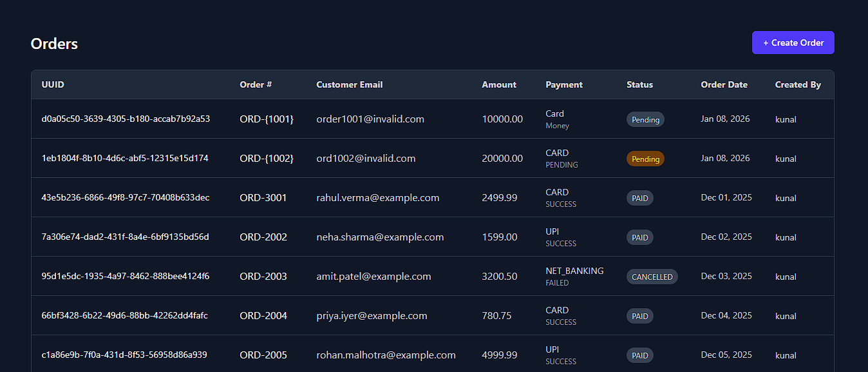
Task: Click the Dec 04, 2025 order date
Action: click(726, 316)
